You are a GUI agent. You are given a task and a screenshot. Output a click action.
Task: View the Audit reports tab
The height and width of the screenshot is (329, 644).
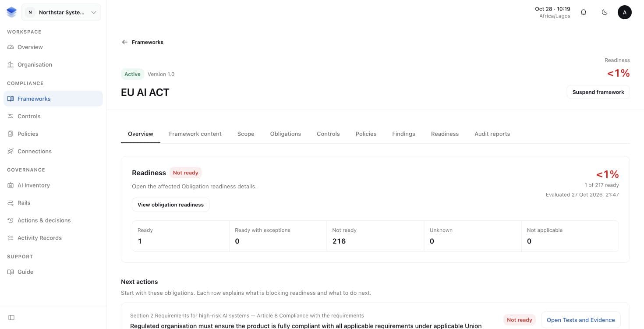click(x=492, y=134)
